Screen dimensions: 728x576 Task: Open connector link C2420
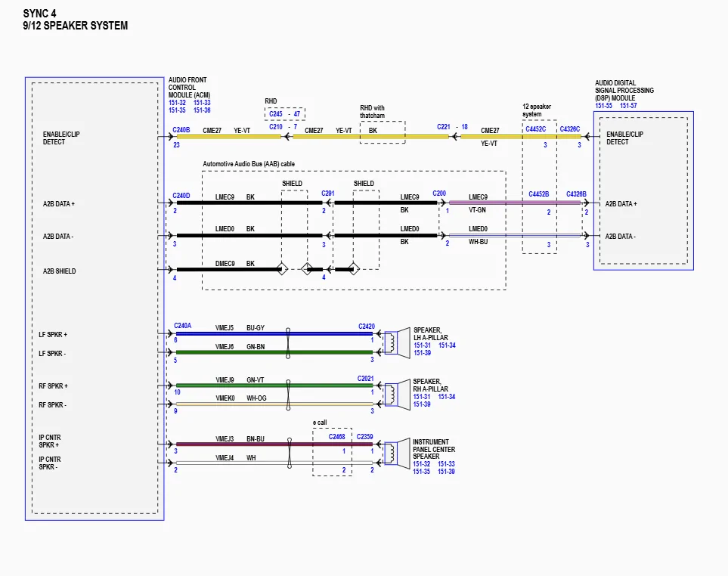point(367,327)
